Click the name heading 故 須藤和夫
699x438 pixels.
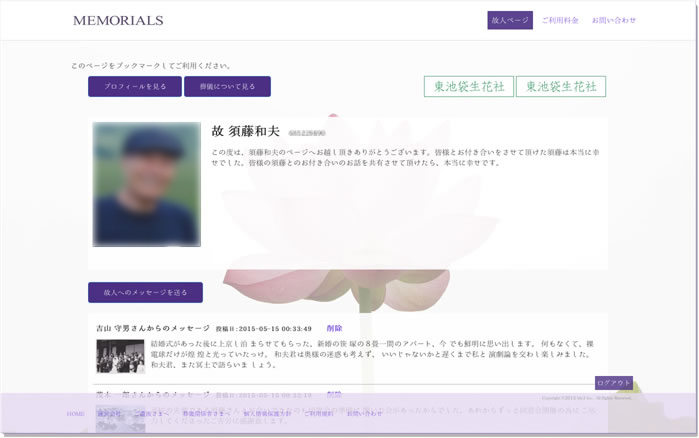click(x=245, y=131)
